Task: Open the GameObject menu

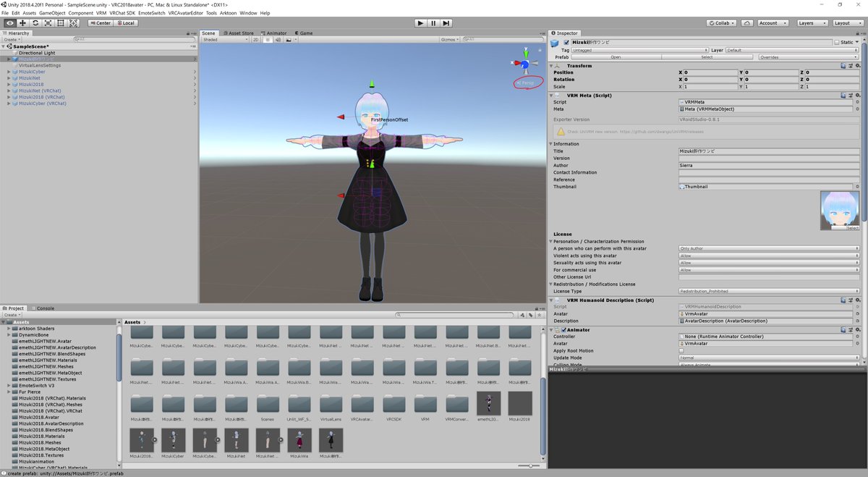Action: coord(52,13)
